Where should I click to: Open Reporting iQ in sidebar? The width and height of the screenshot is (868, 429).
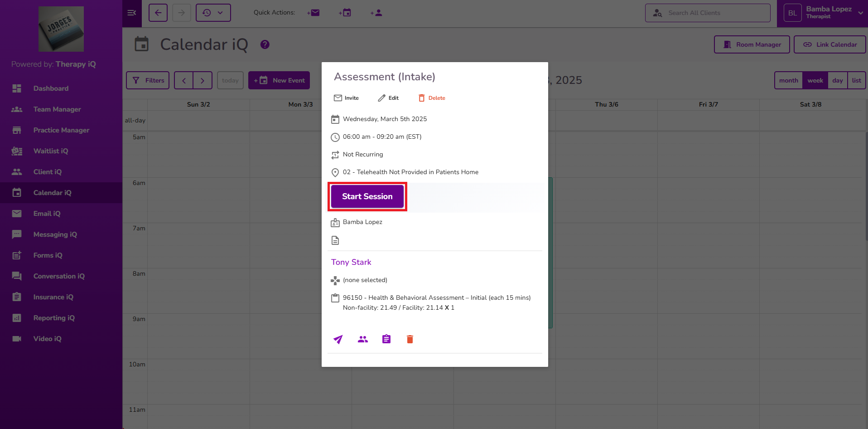(61, 318)
